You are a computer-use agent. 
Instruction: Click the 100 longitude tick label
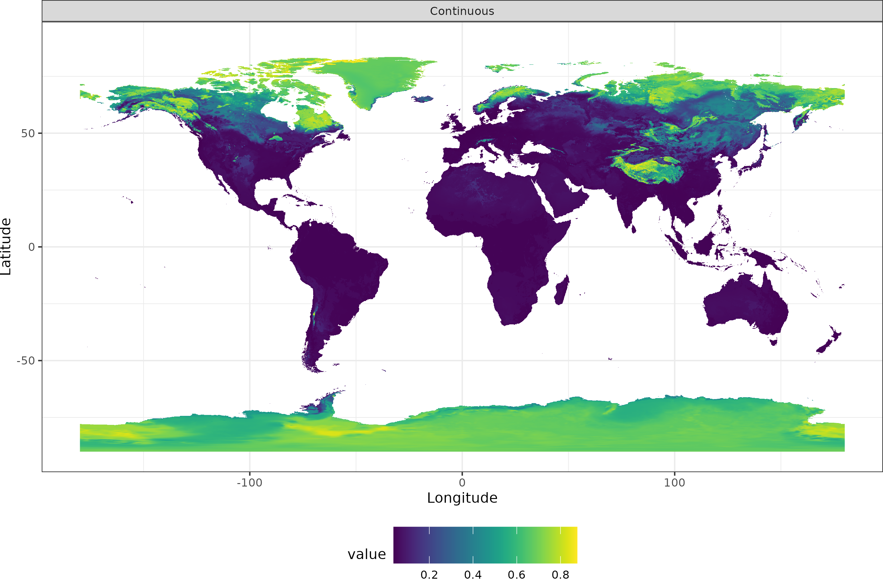click(x=674, y=483)
